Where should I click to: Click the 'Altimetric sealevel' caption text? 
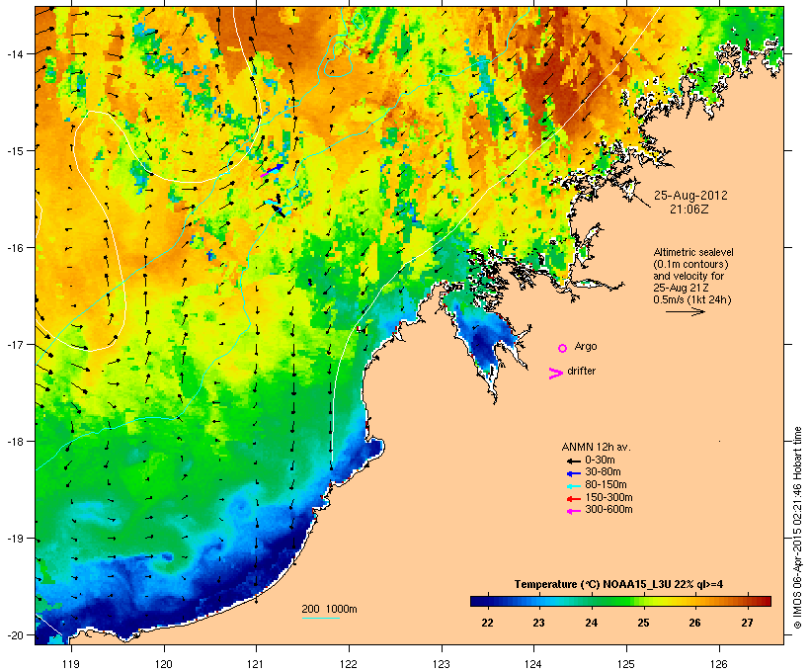coord(693,252)
